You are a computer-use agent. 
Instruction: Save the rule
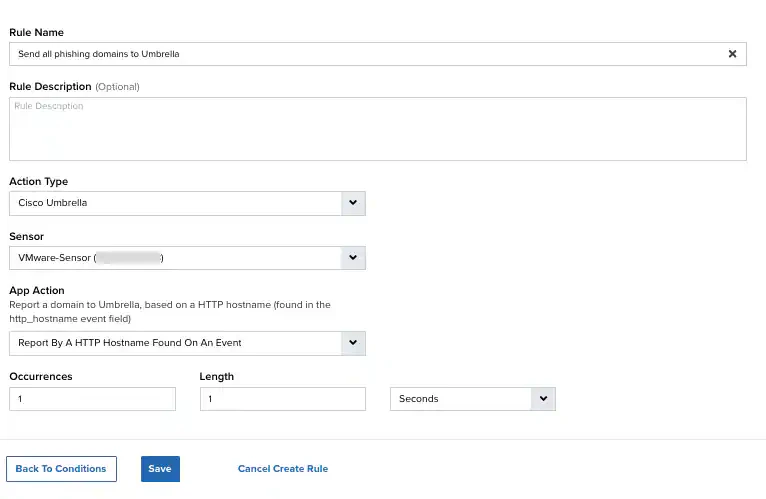point(160,469)
